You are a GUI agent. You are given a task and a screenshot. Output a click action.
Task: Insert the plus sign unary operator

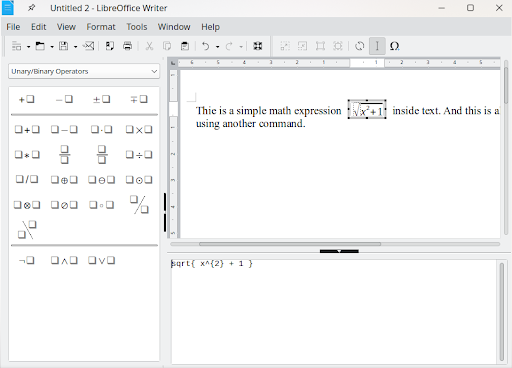27,99
